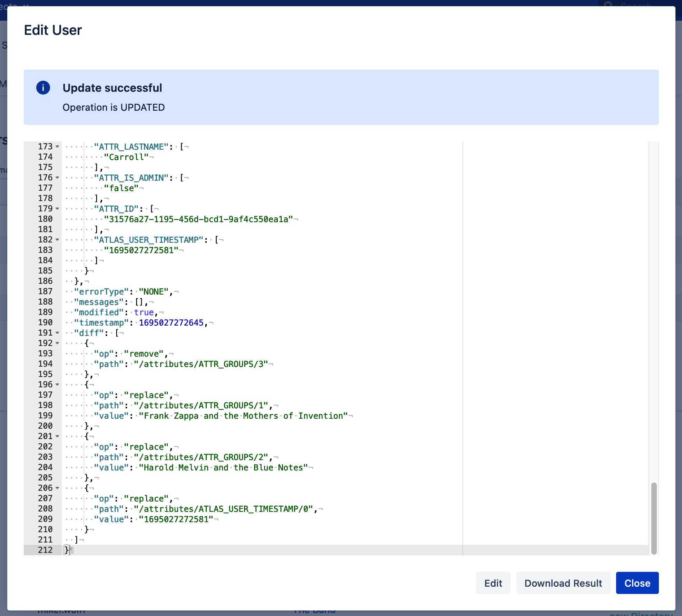Image resolution: width=682 pixels, height=616 pixels.
Task: Click the blue info icon in the banner
Action: click(43, 88)
